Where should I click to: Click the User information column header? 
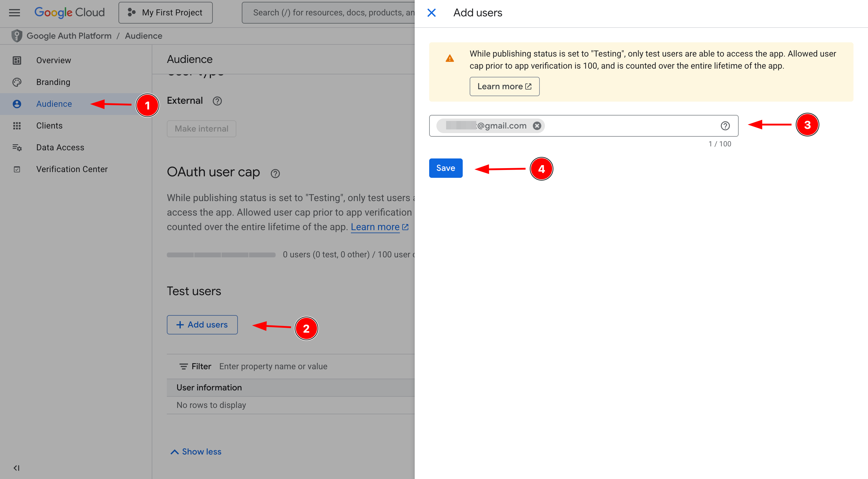pos(209,388)
